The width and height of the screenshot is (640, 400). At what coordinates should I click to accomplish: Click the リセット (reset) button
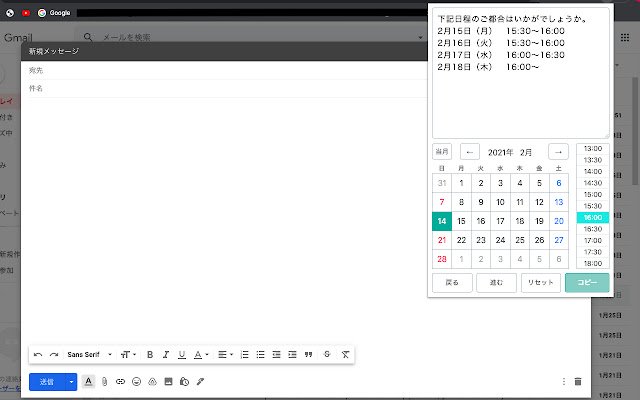(541, 282)
